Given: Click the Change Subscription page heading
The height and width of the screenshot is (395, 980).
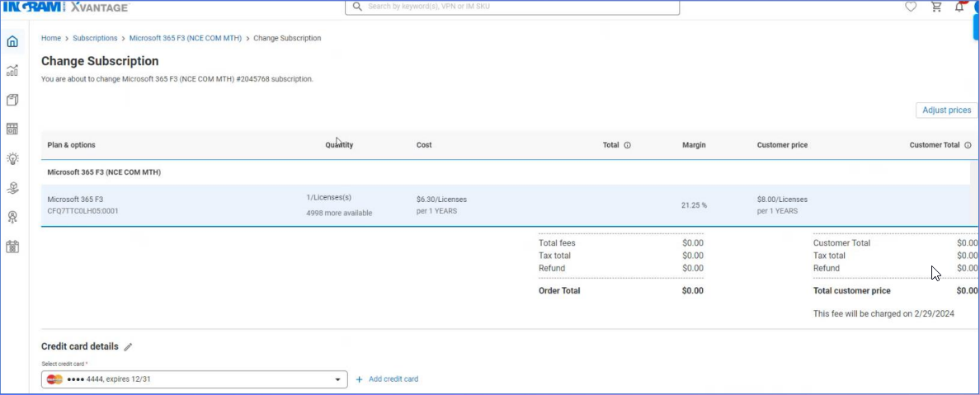Looking at the screenshot, I should click(100, 61).
